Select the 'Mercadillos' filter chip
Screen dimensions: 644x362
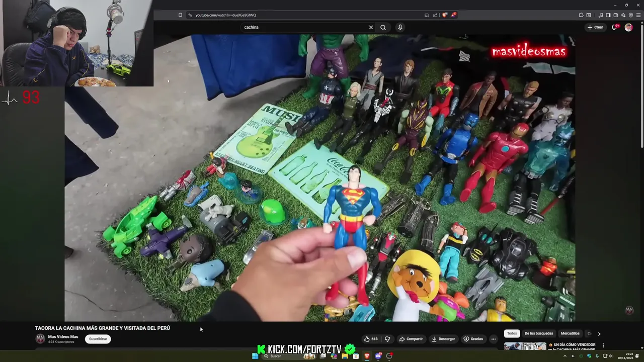point(570,333)
